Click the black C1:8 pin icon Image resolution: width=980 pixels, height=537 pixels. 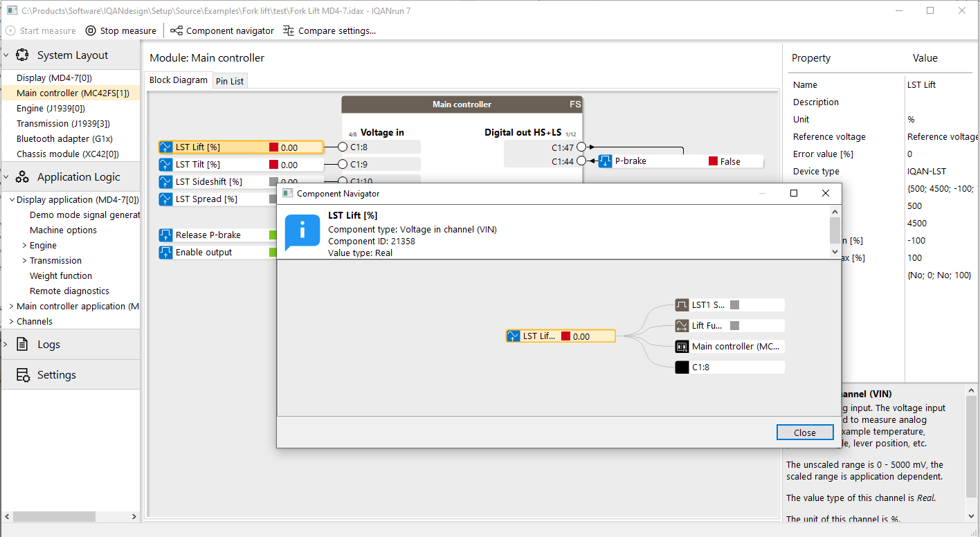click(x=682, y=367)
